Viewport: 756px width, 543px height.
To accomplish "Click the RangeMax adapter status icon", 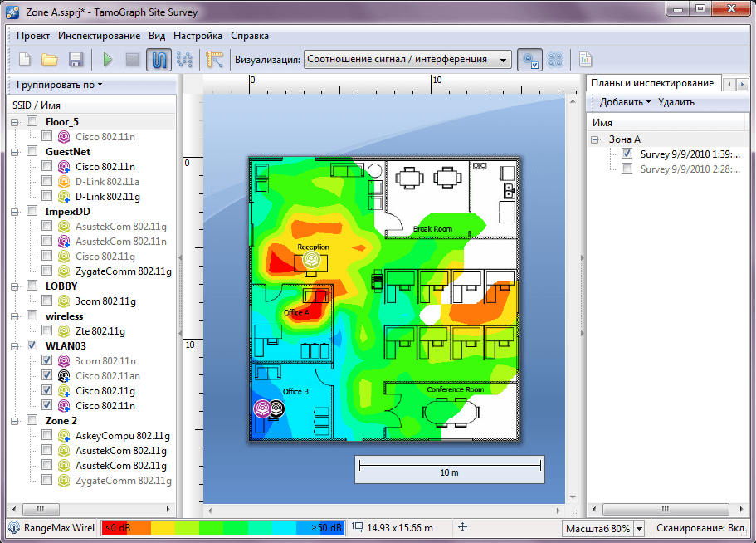I will pyautogui.click(x=14, y=528).
